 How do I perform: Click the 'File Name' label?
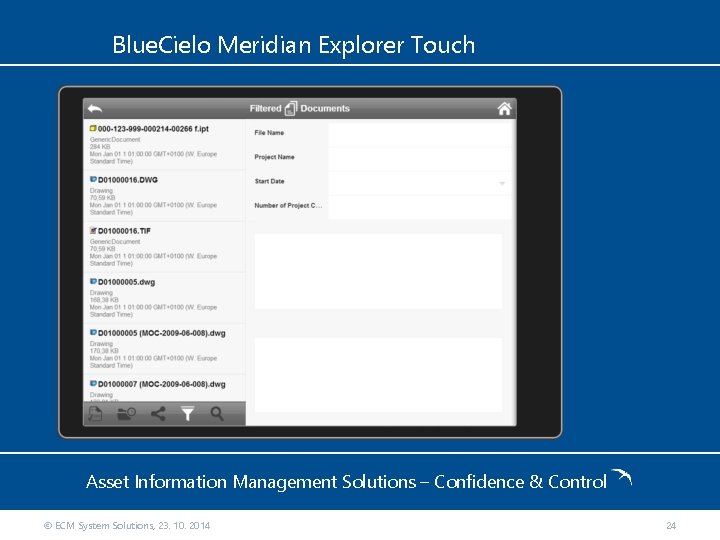click(269, 133)
